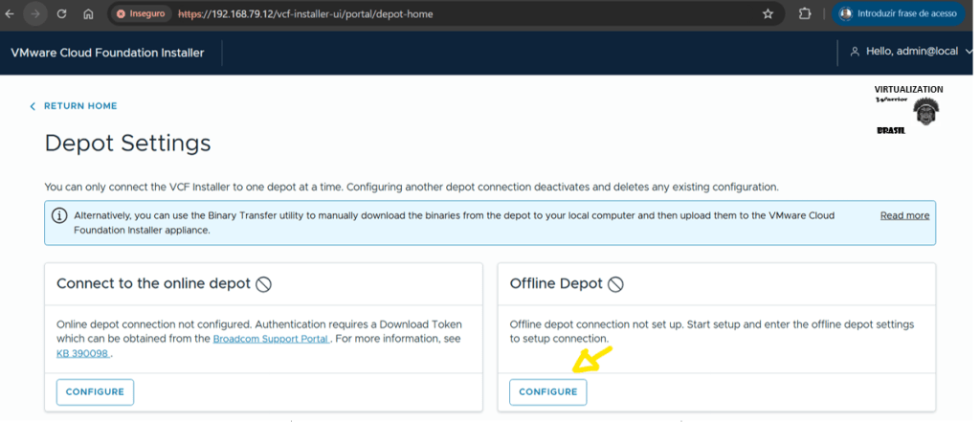Click the VMware Cloud Foundation Installer title
Viewport: 980px width, 422px height.
pyautogui.click(x=107, y=53)
